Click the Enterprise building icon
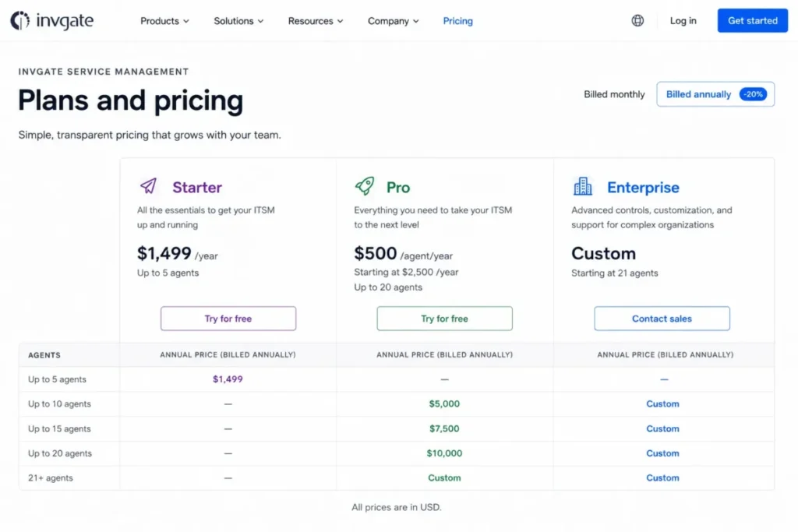The image size is (798, 532). point(583,186)
